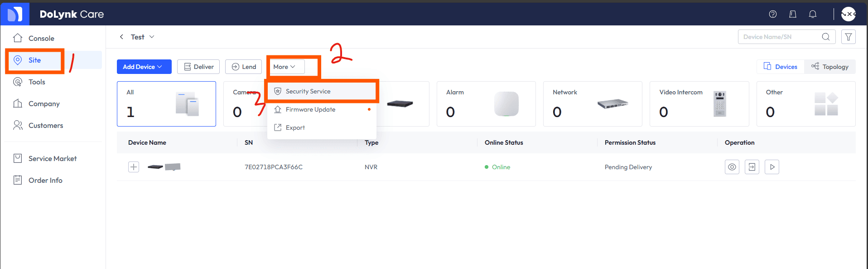Expand the More dropdown button

tap(285, 67)
